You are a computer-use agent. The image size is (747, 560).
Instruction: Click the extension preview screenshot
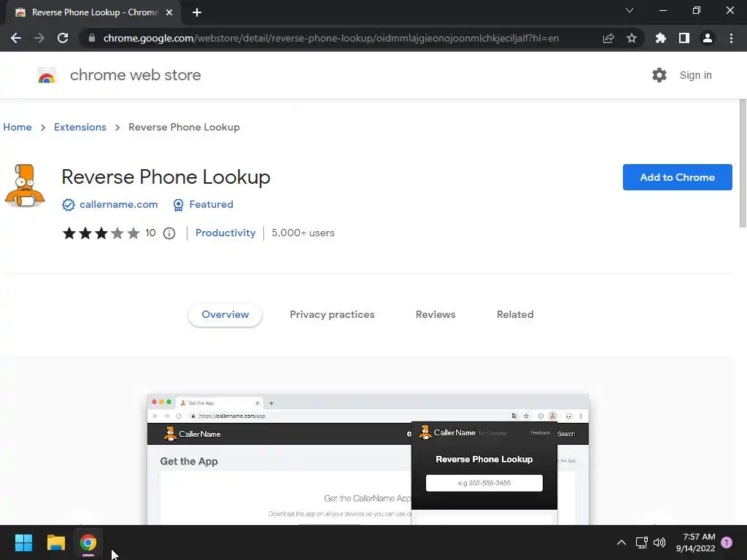tap(368, 459)
